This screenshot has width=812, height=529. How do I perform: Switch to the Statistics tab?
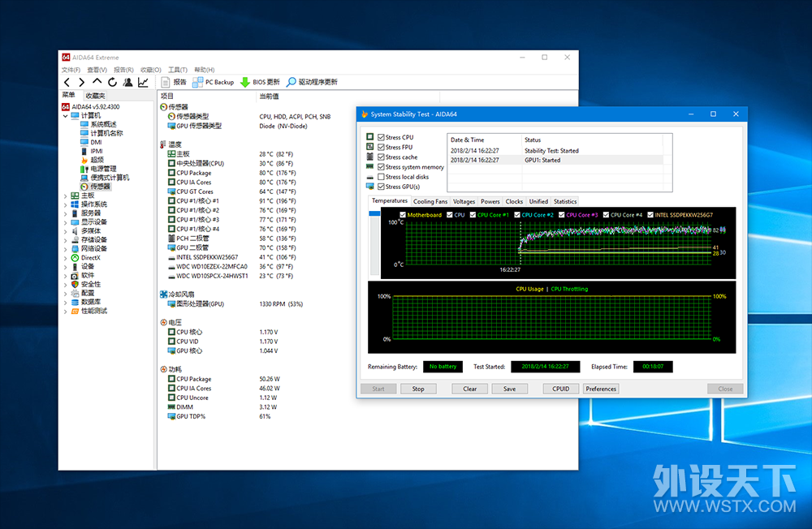pyautogui.click(x=565, y=201)
